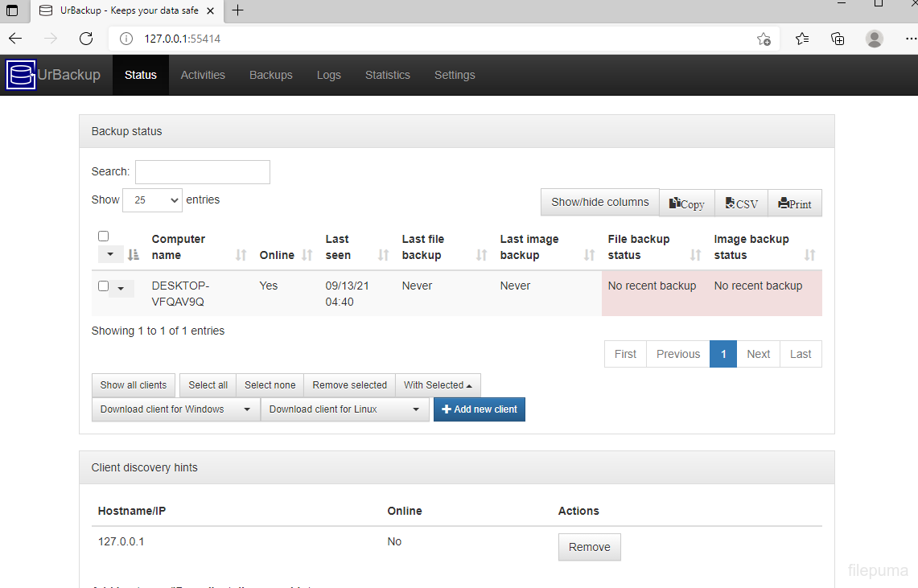Click the Add new client button
The image size is (918, 588).
point(480,409)
